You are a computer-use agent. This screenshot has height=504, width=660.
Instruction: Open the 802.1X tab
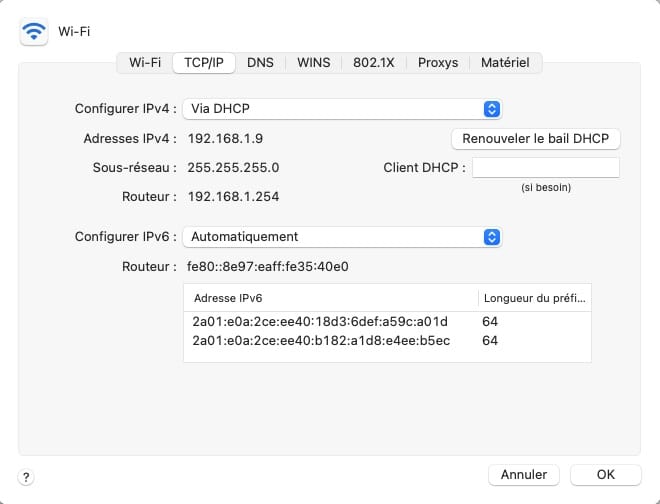point(374,62)
